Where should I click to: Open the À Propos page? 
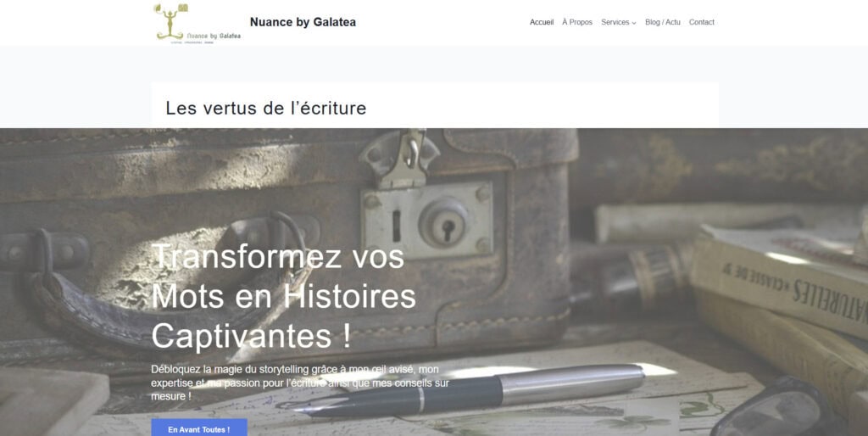pyautogui.click(x=576, y=22)
